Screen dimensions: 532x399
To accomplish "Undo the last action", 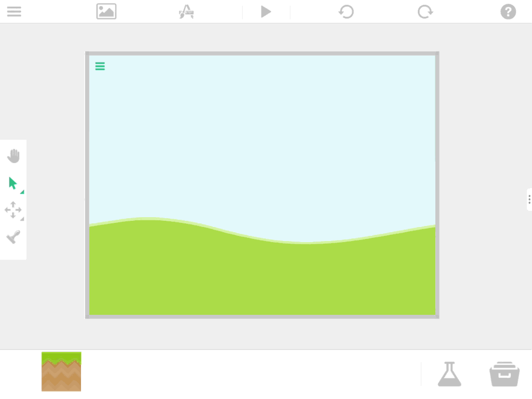I will pos(345,11).
